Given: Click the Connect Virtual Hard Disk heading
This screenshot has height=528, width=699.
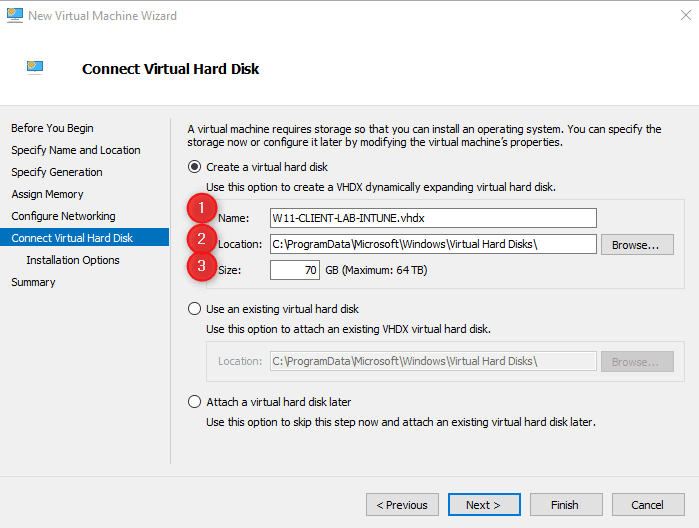Looking at the screenshot, I should click(170, 69).
